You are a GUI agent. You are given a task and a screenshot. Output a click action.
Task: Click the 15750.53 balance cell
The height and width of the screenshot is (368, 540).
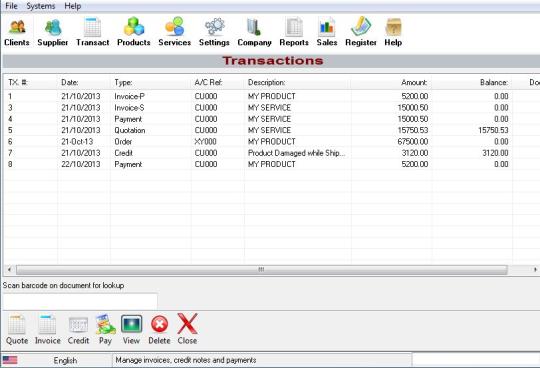(493, 130)
